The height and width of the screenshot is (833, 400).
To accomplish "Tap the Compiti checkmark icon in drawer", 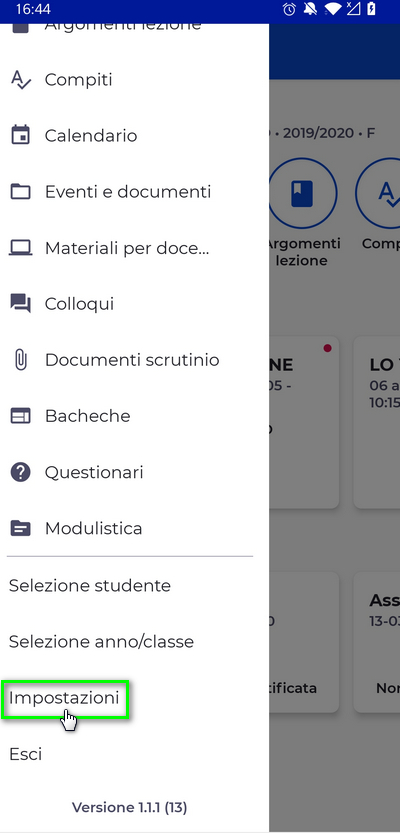I will point(21,80).
